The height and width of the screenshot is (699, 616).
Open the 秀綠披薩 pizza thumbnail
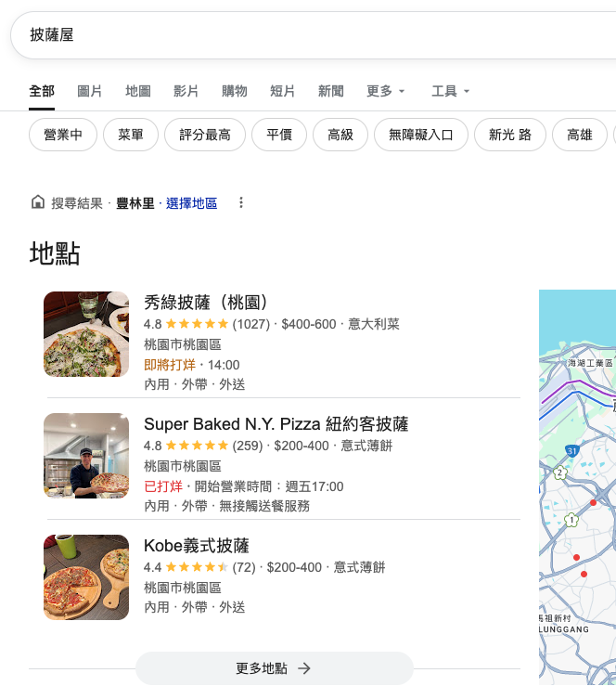point(86,334)
